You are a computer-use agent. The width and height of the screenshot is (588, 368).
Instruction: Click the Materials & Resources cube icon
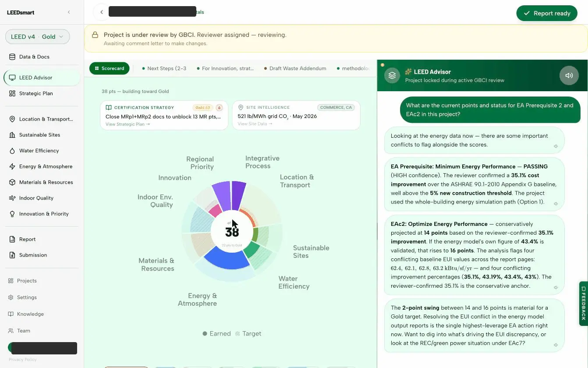pyautogui.click(x=12, y=182)
